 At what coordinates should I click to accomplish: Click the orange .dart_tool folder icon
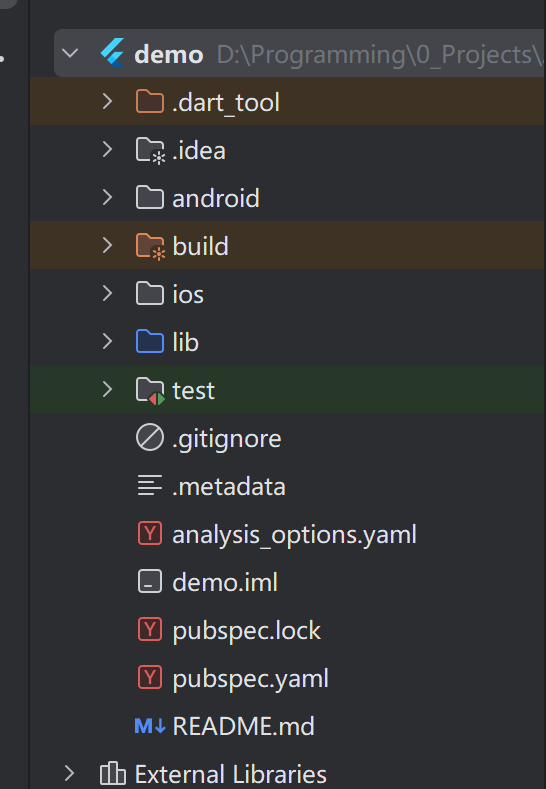click(149, 102)
